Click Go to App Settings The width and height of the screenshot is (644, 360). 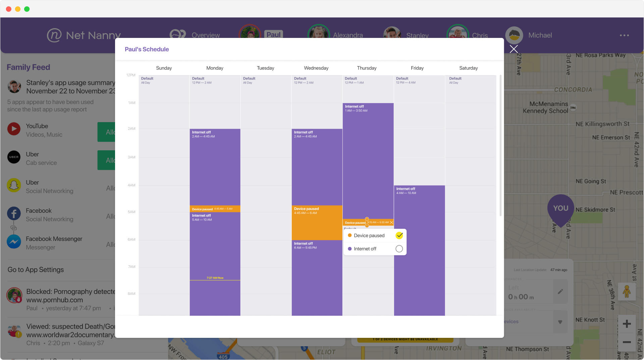click(x=36, y=270)
